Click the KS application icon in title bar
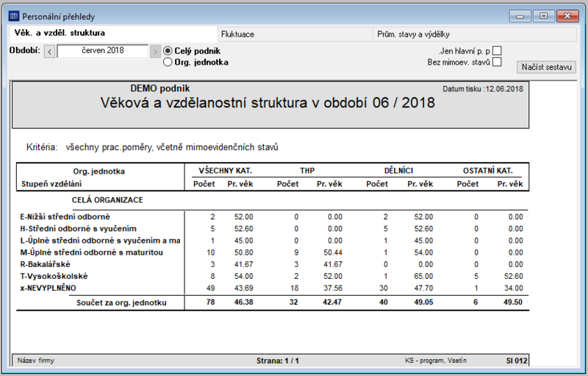588x376 pixels. click(14, 16)
